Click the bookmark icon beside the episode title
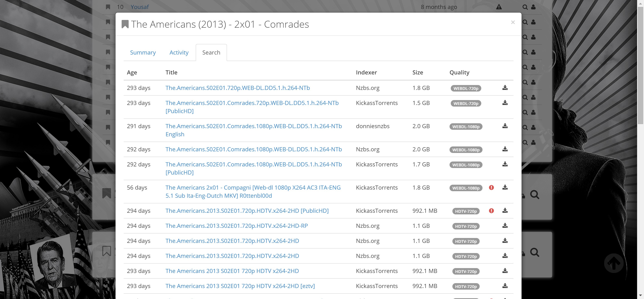Viewport: 644px width, 299px height. point(125,24)
